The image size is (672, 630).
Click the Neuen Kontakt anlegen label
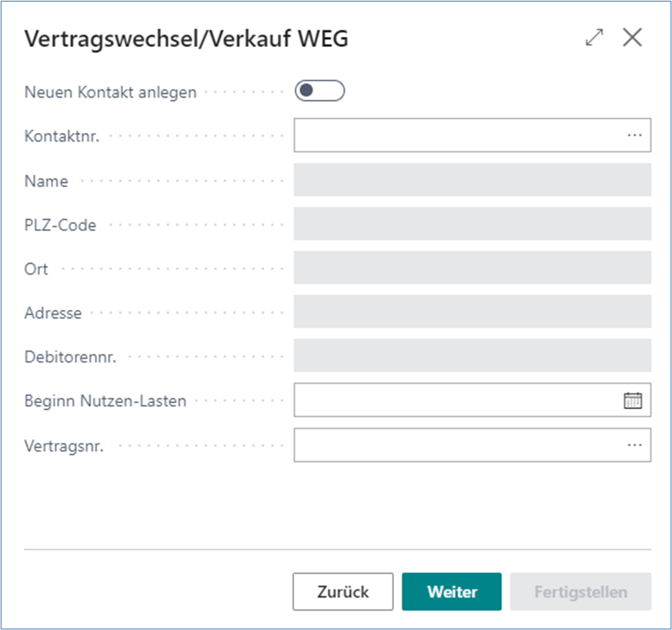pos(112,92)
